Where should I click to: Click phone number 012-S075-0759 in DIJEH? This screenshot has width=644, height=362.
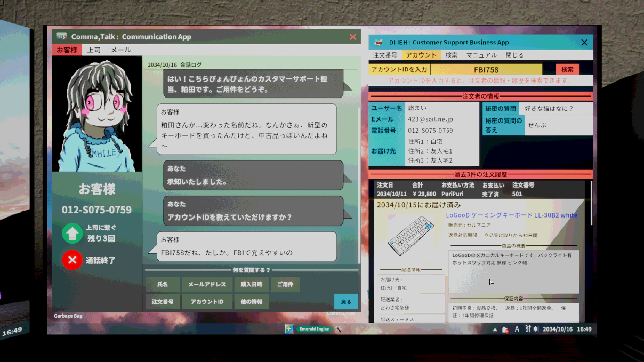(430, 130)
